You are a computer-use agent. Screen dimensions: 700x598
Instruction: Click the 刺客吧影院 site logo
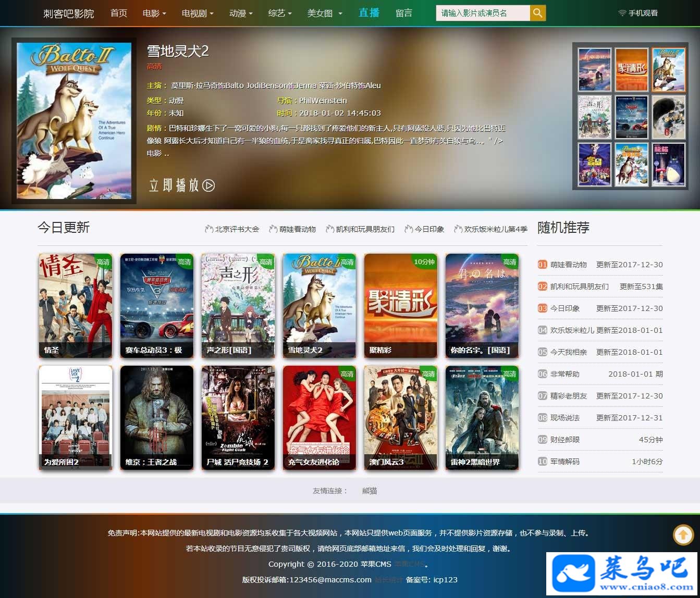(69, 13)
